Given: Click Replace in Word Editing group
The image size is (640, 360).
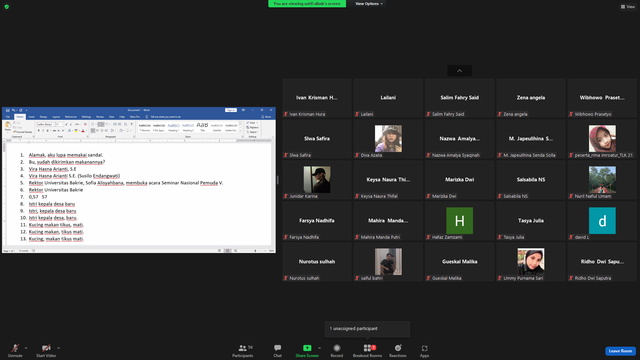Looking at the screenshot, I should [252, 127].
